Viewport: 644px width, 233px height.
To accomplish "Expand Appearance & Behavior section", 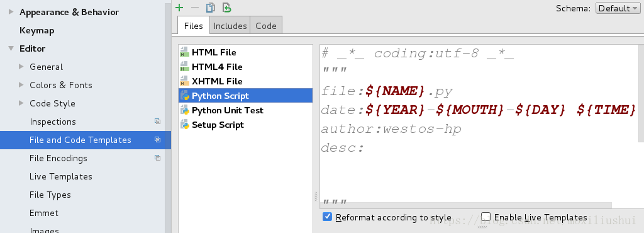I will (11, 12).
